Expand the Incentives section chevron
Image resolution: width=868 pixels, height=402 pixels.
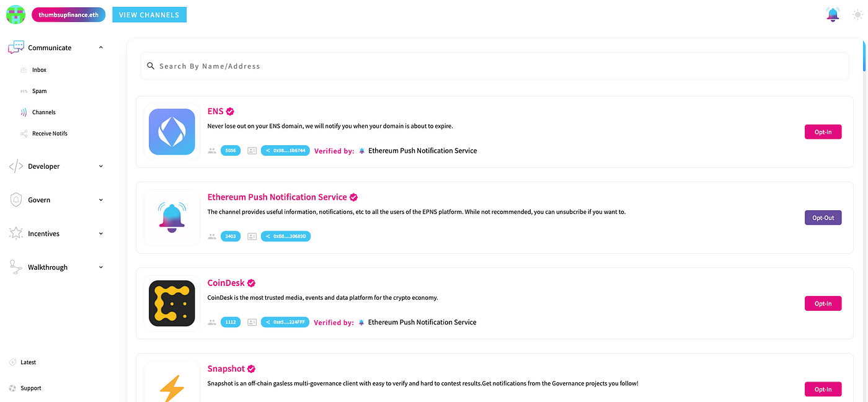[x=101, y=233]
